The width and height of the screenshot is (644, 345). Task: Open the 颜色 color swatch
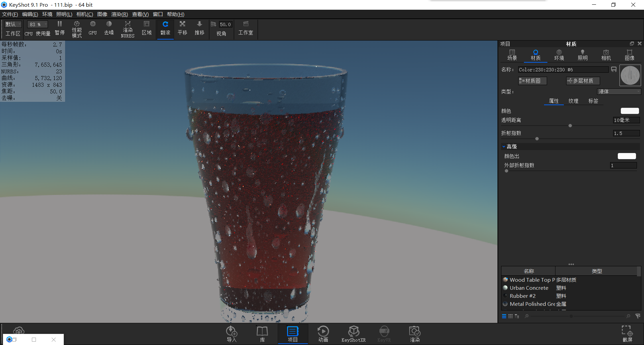630,111
